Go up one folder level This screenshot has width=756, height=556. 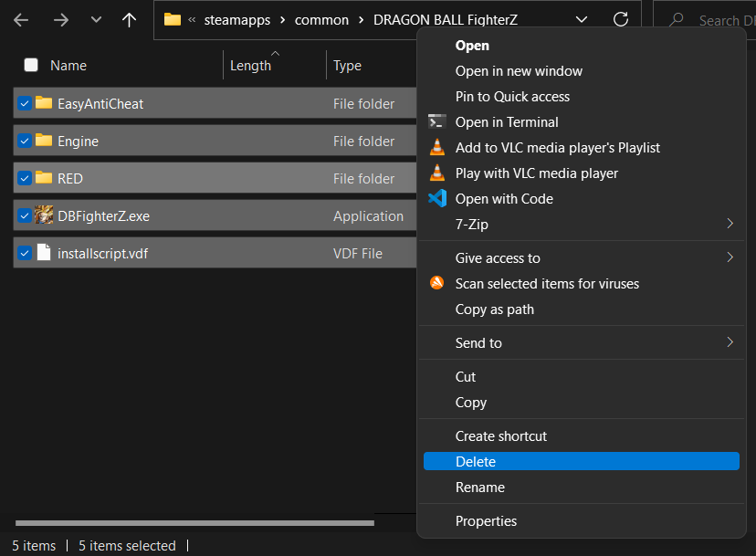click(x=129, y=20)
